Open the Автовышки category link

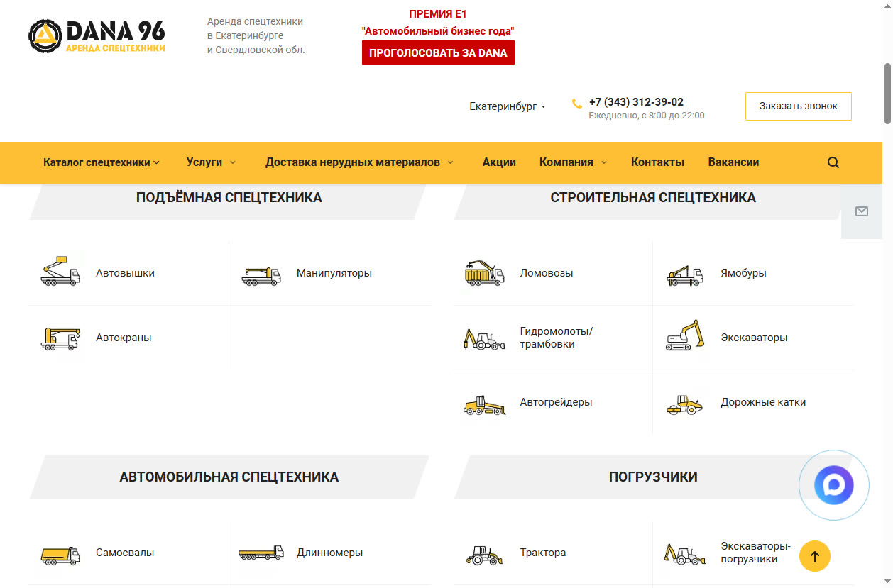click(x=125, y=273)
